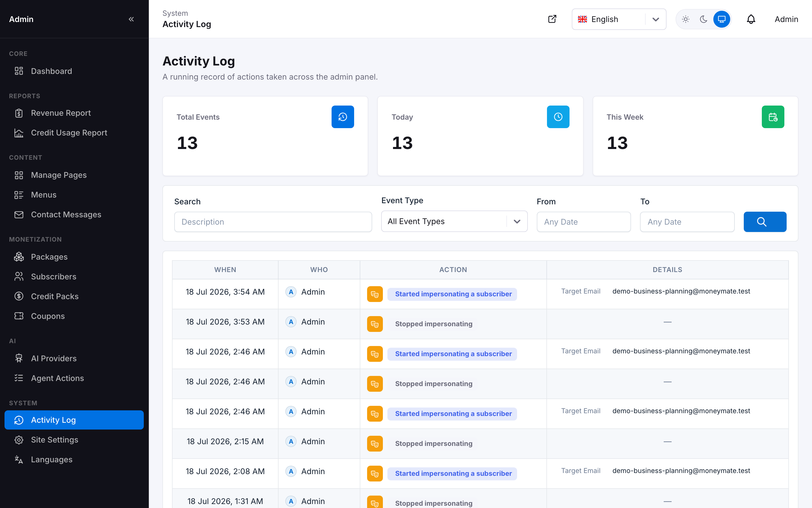Screen dimensions: 812x508
Task: Click the impersonation icon in 3:54 AM row
Action: (x=375, y=294)
